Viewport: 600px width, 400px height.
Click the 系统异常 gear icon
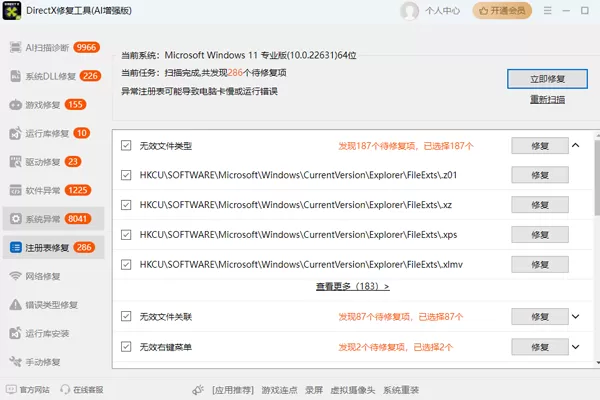click(15, 219)
